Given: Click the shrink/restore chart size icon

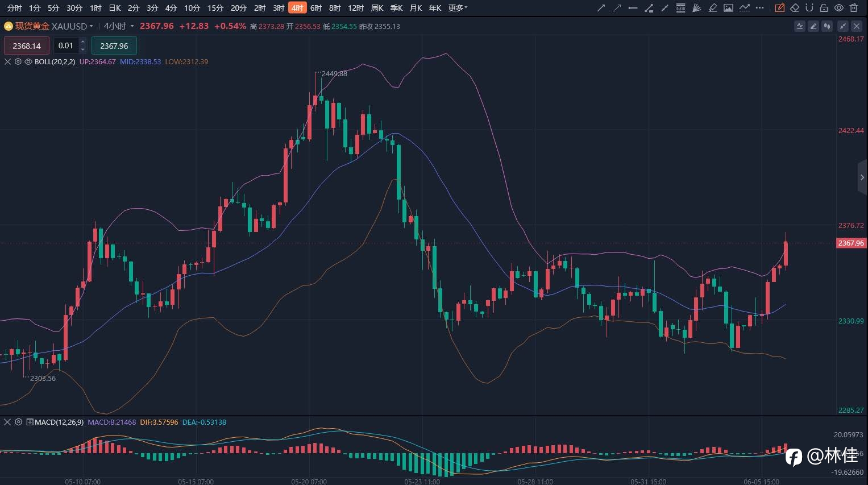Looking at the screenshot, I should coord(843,26).
